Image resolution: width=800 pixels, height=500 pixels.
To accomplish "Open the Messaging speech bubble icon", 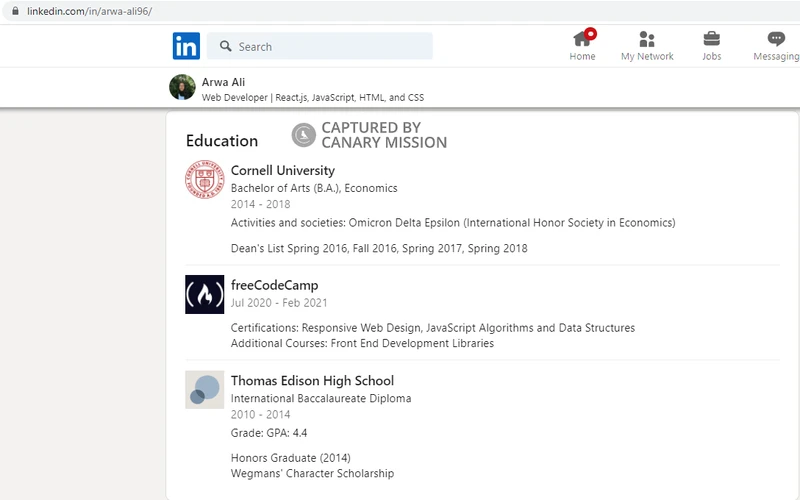I will 776,39.
